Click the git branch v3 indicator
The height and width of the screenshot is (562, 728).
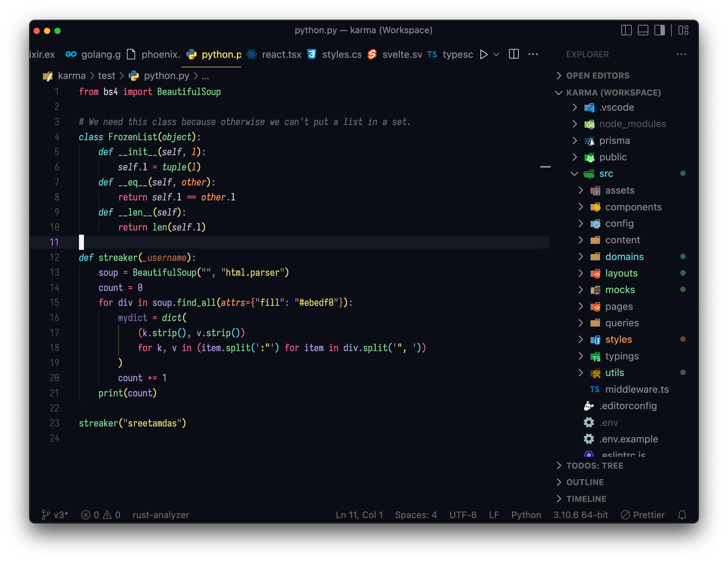[x=55, y=515]
